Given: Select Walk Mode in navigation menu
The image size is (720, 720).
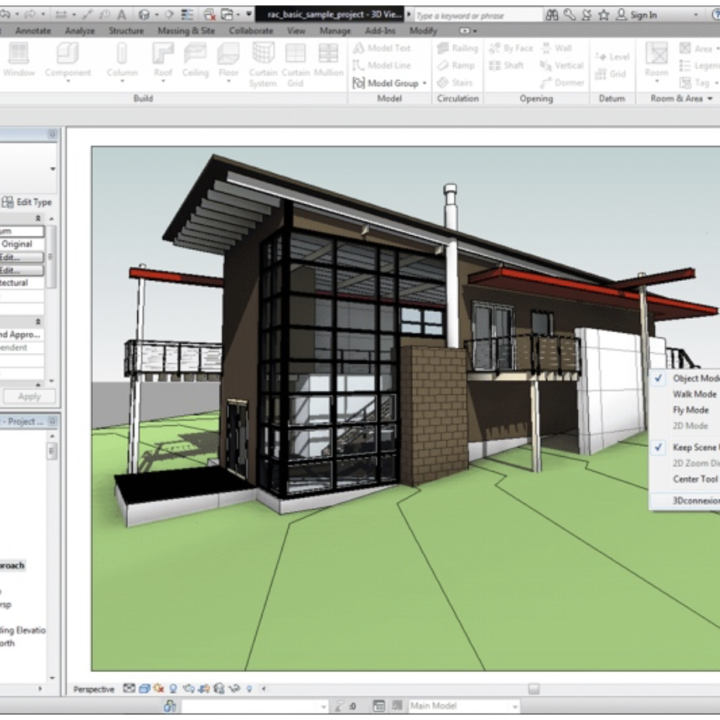Looking at the screenshot, I should click(692, 394).
